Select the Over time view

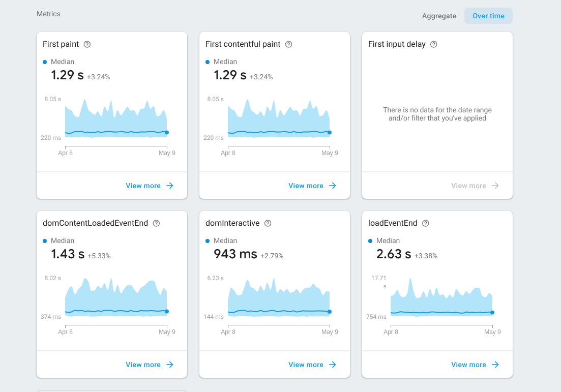[x=488, y=16]
